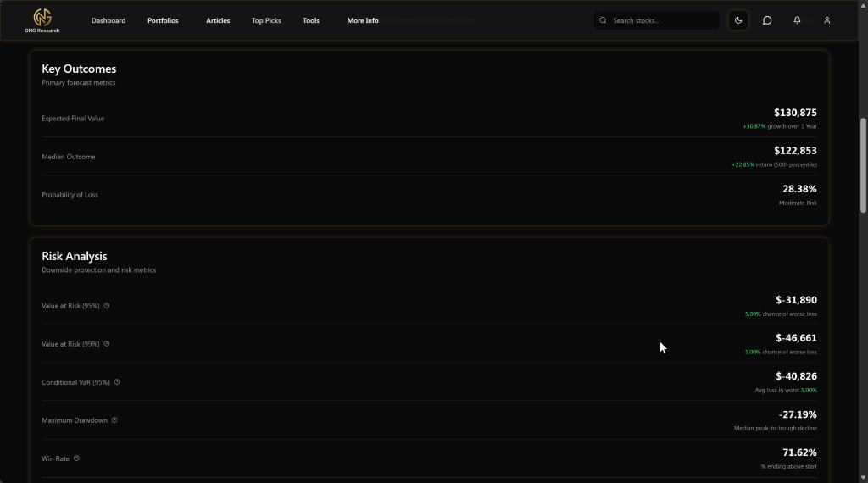The height and width of the screenshot is (483, 868).
Task: Open the Top Picks link
Action: tap(266, 20)
